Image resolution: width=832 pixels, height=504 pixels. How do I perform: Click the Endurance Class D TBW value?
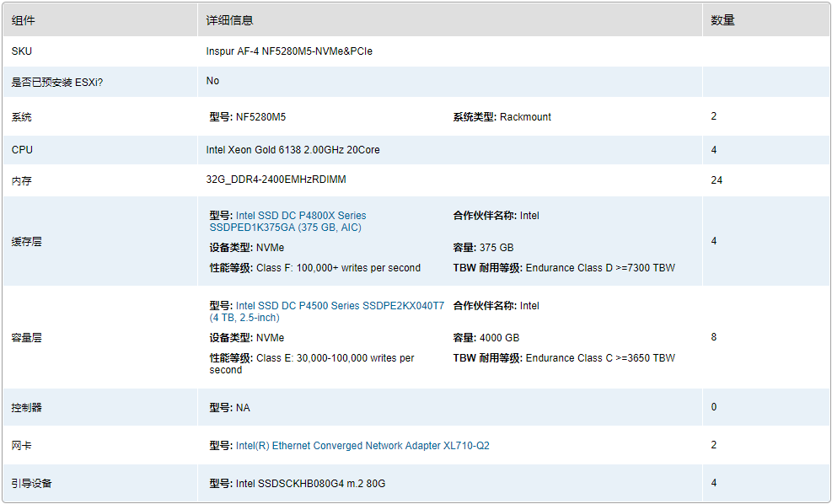tap(600, 268)
